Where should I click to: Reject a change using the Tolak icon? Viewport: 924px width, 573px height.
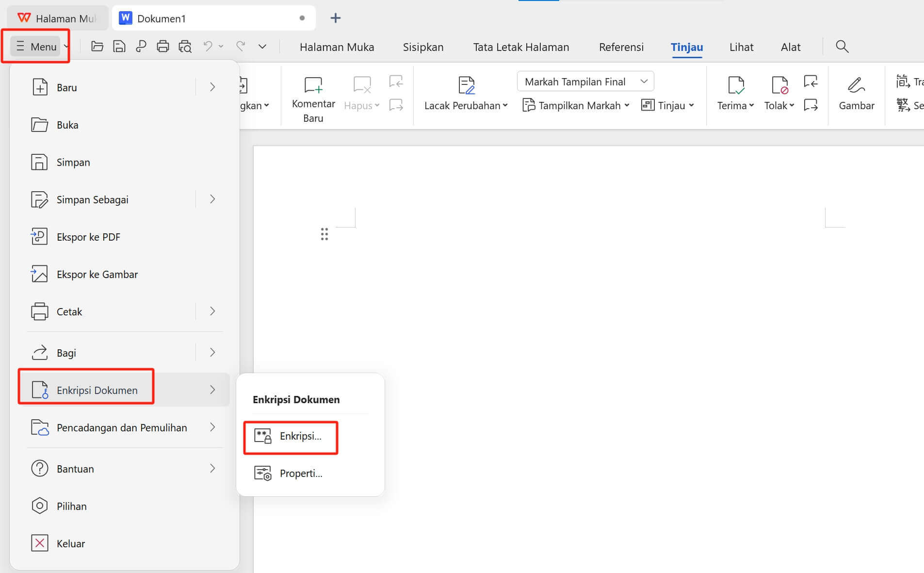[x=778, y=87]
